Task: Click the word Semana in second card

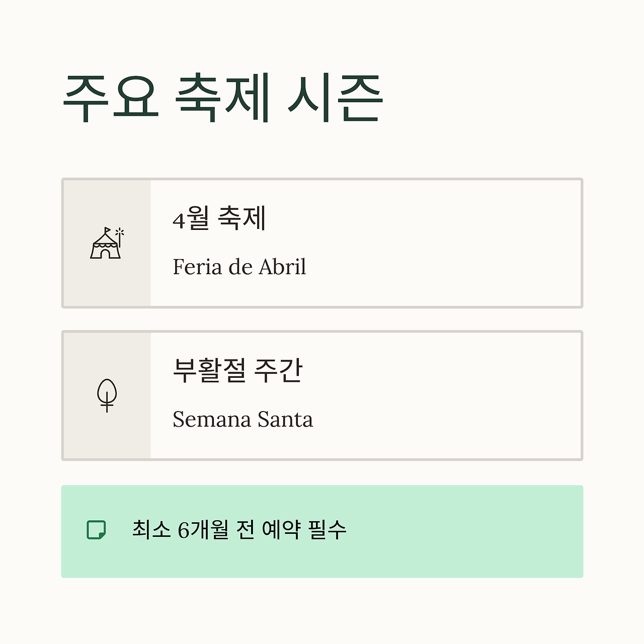Action: click(x=211, y=419)
